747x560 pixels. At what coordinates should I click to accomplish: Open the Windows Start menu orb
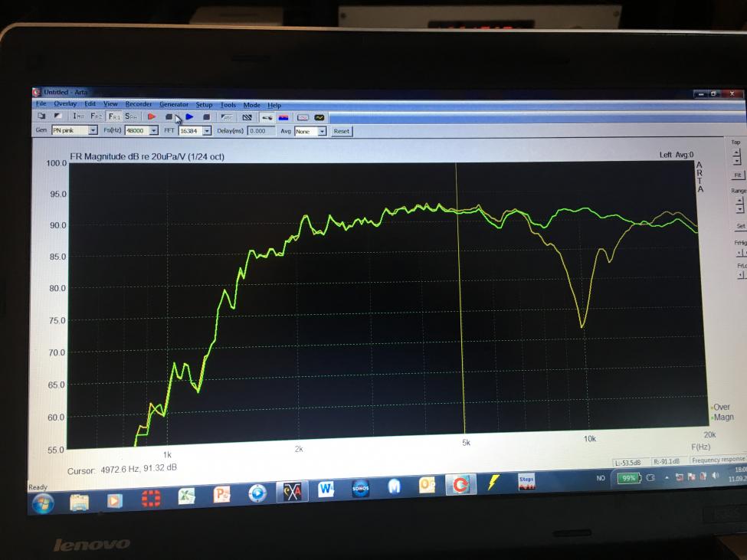43,504
